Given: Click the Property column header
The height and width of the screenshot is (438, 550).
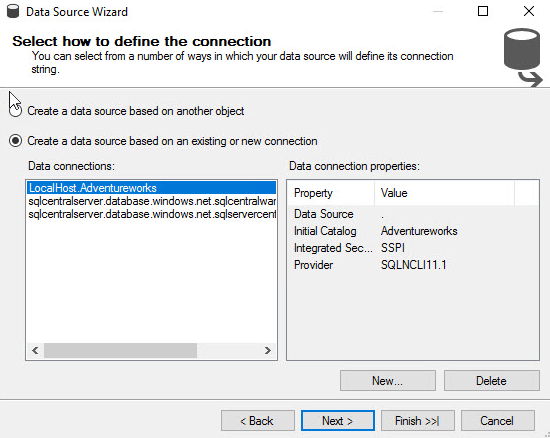Looking at the screenshot, I should [x=331, y=193].
